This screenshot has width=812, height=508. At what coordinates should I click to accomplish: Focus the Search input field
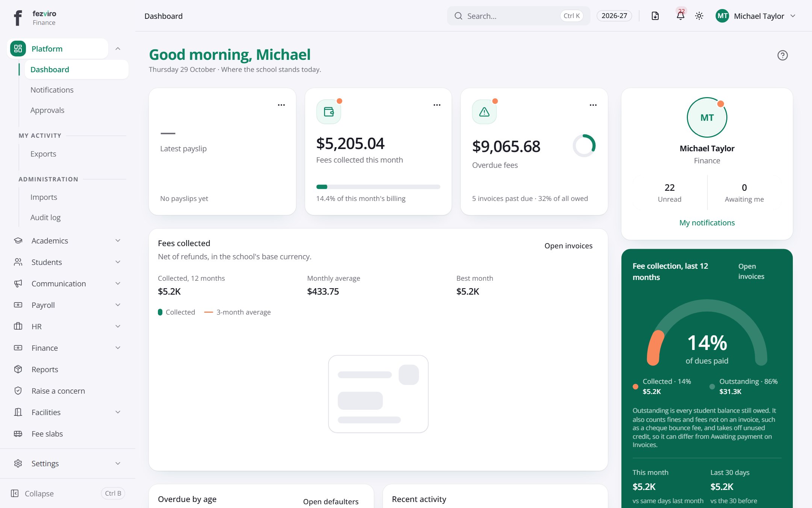(518, 16)
